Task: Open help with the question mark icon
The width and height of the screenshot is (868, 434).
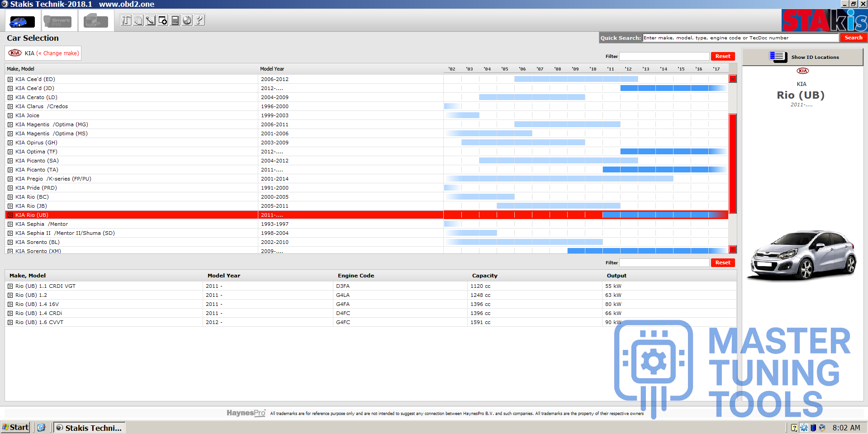Action: (199, 20)
